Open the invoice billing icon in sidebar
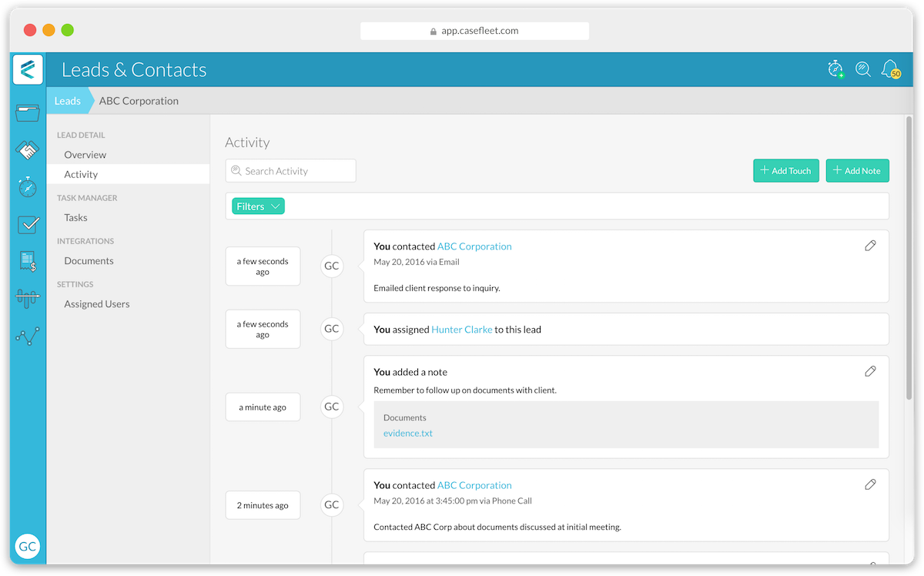Viewport: 924px width, 576px height. tap(28, 261)
